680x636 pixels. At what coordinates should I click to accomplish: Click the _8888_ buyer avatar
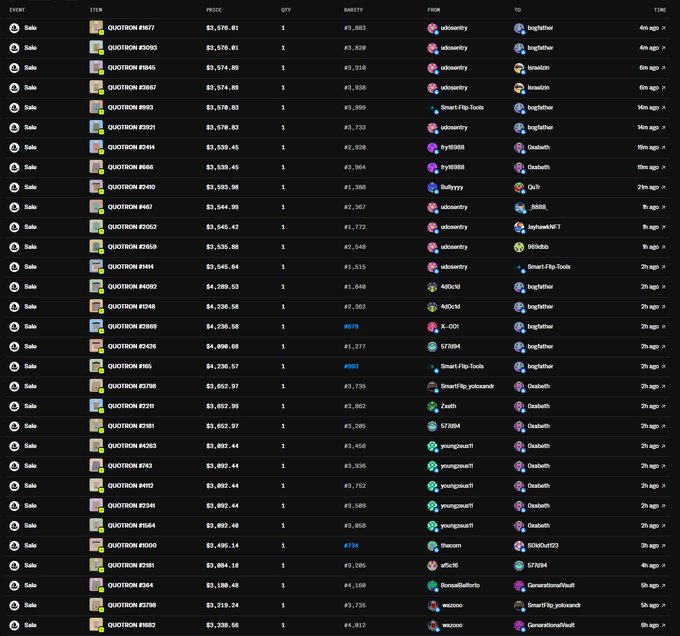[x=519, y=207]
